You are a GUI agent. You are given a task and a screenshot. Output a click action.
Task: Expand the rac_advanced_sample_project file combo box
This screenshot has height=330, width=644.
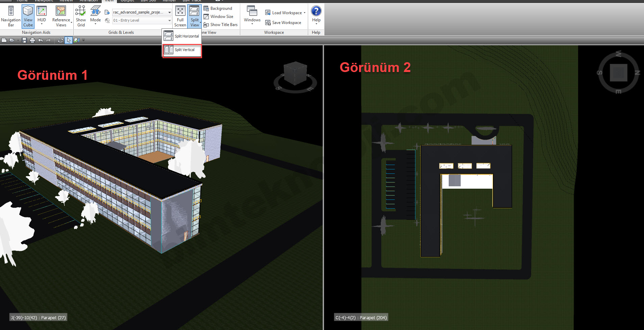(169, 13)
